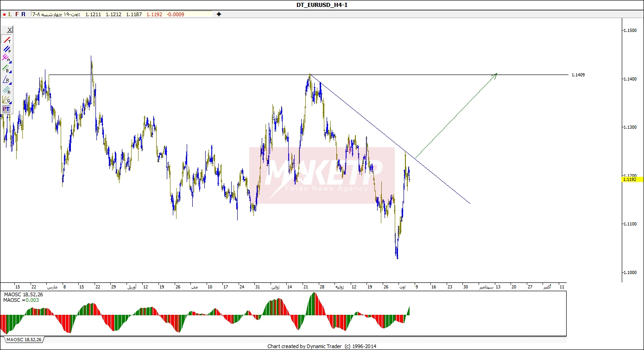The height and width of the screenshot is (350, 644).
Task: Click the red close value 1.1192 in data bar
Action: tap(154, 14)
